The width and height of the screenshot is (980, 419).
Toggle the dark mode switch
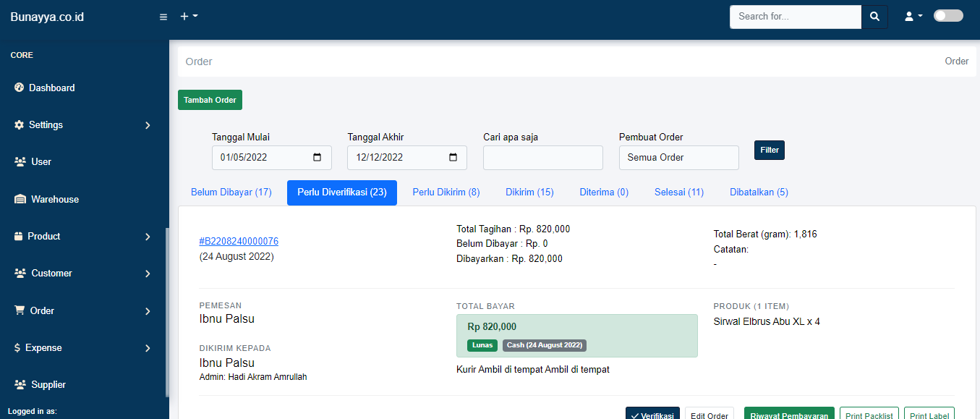[x=948, y=16]
